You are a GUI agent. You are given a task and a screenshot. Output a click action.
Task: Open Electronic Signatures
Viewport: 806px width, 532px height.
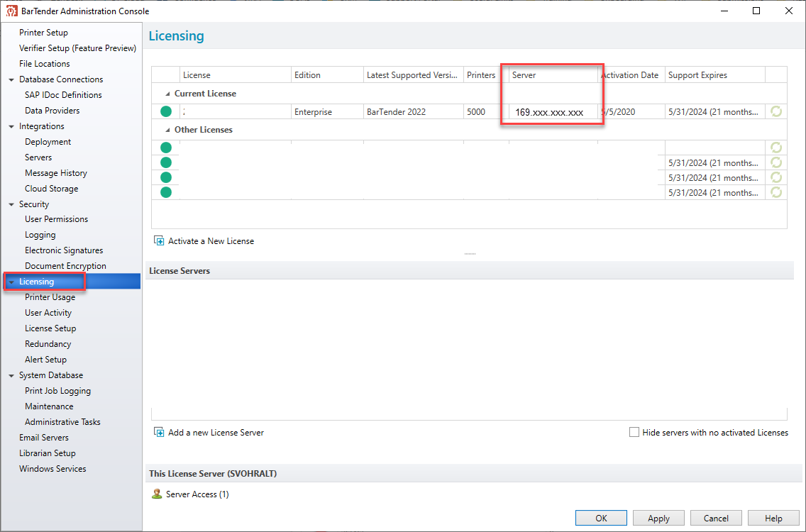64,250
